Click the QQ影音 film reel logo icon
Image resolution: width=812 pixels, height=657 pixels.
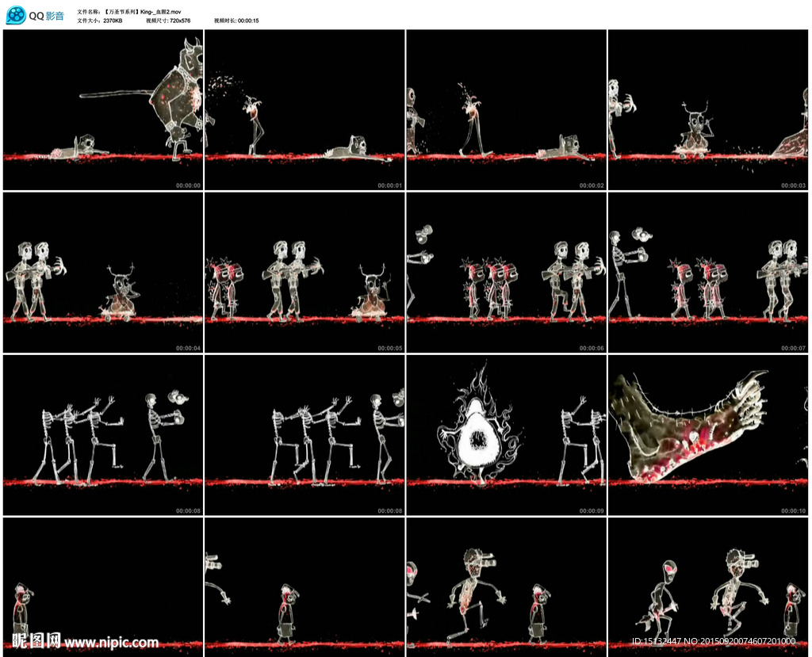(x=16, y=16)
